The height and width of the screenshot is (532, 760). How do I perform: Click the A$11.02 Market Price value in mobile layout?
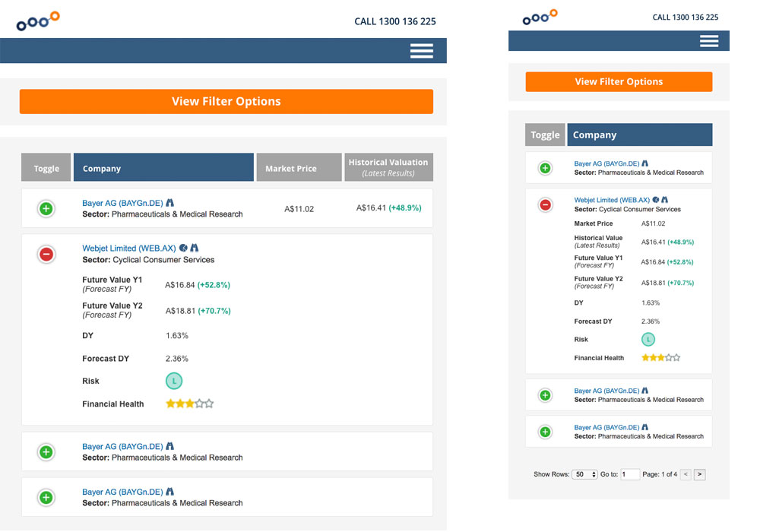point(653,223)
